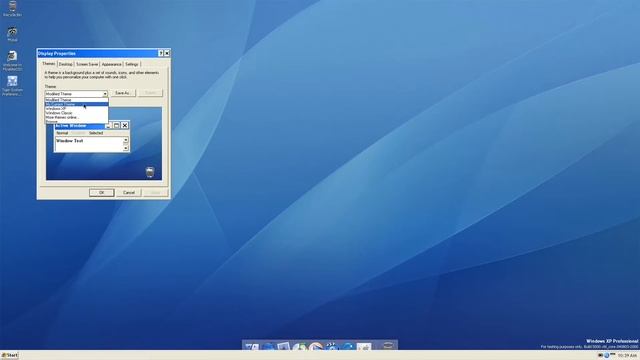Close the Display Properties dialog
The height and width of the screenshot is (360, 640).
(167, 53)
